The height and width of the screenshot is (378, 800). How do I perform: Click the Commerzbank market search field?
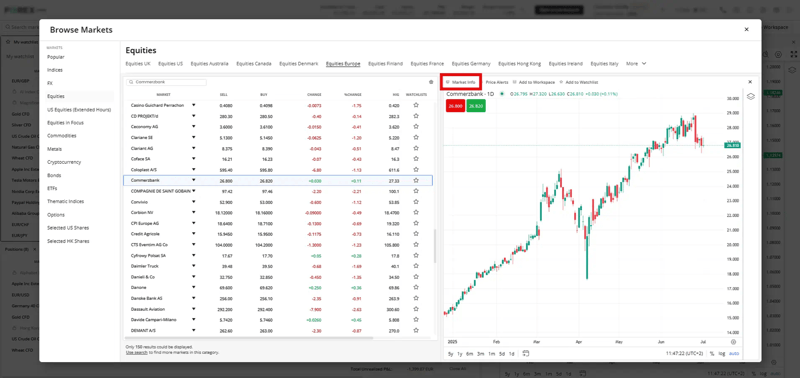pos(166,82)
